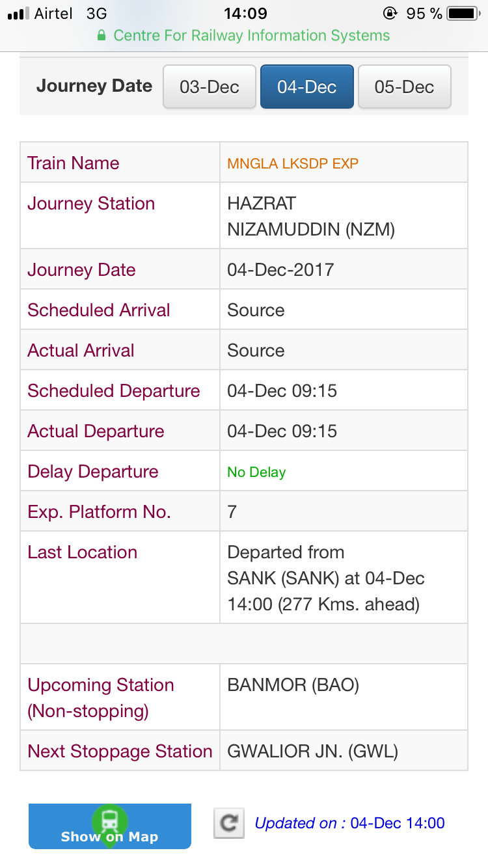Viewport: 488px width, 868px height.
Task: Click the refresh icon beside Updated on
Action: [x=228, y=823]
